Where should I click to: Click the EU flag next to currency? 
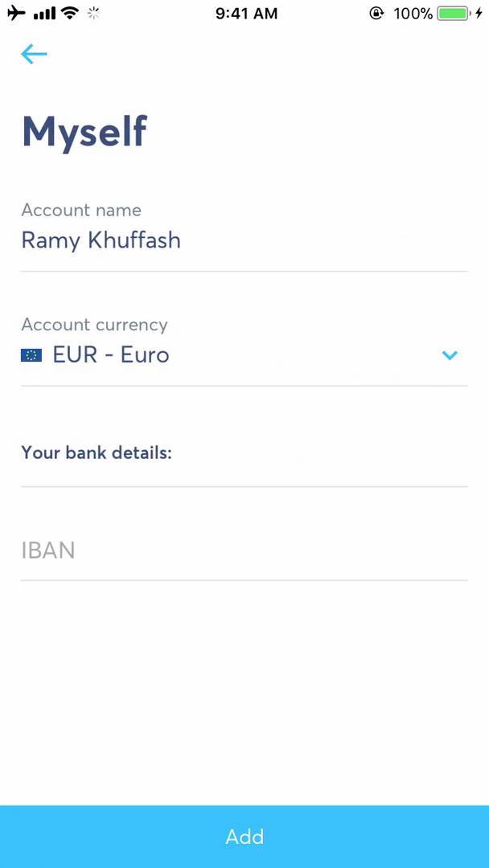(x=31, y=354)
